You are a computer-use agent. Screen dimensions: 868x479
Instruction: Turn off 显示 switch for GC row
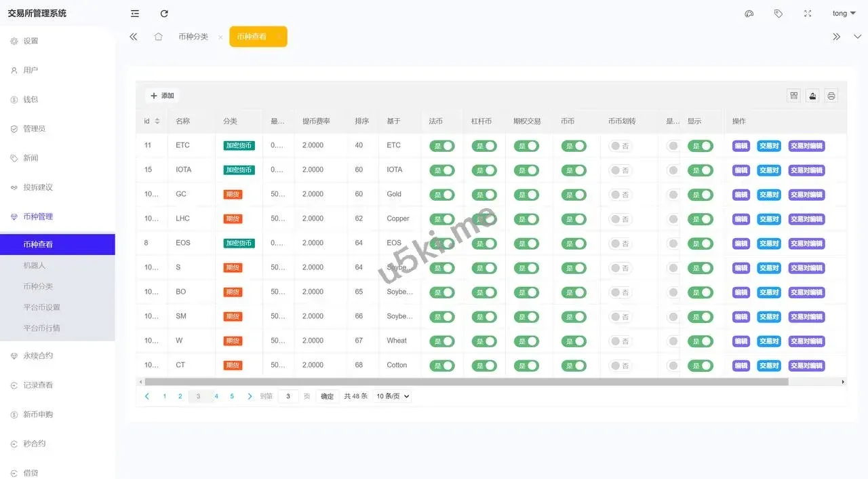click(701, 195)
